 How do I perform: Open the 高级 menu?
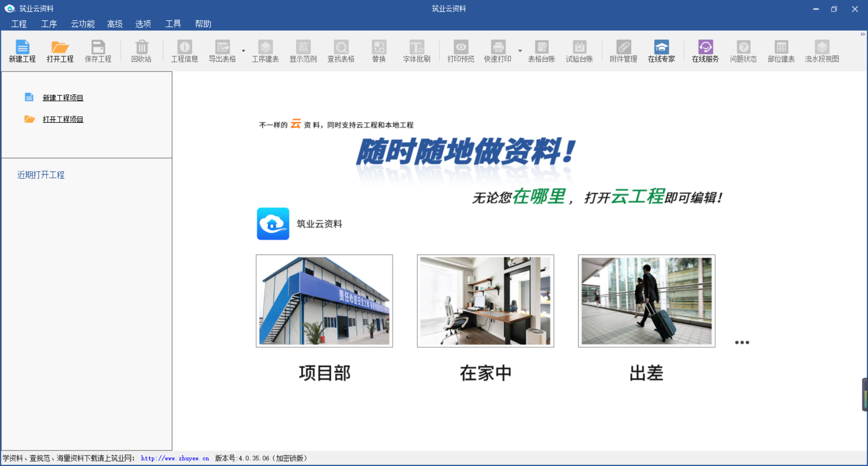point(115,24)
